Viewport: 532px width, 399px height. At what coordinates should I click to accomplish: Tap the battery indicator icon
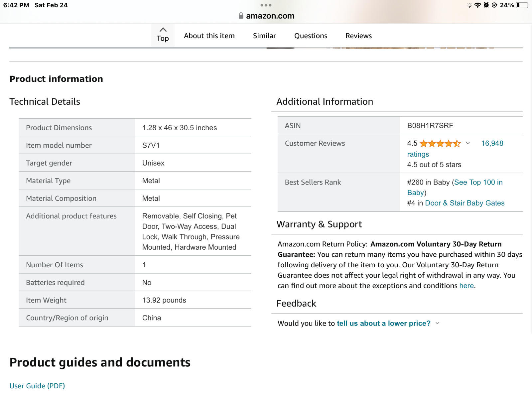tap(522, 5)
